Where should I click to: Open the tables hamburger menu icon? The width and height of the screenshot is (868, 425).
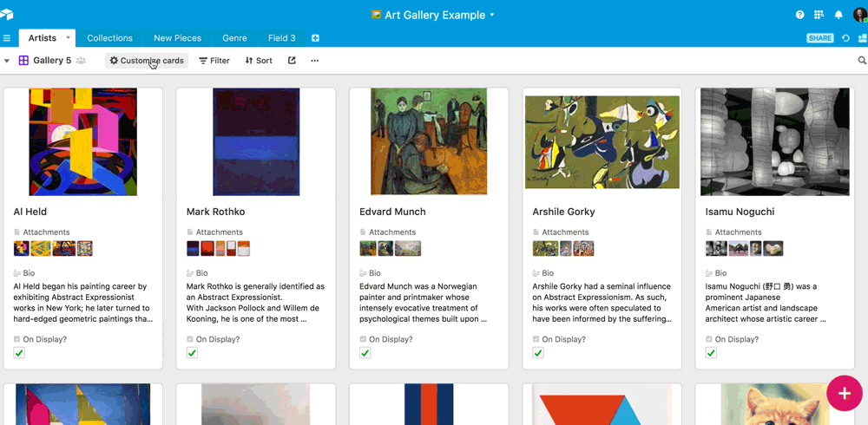[7, 38]
